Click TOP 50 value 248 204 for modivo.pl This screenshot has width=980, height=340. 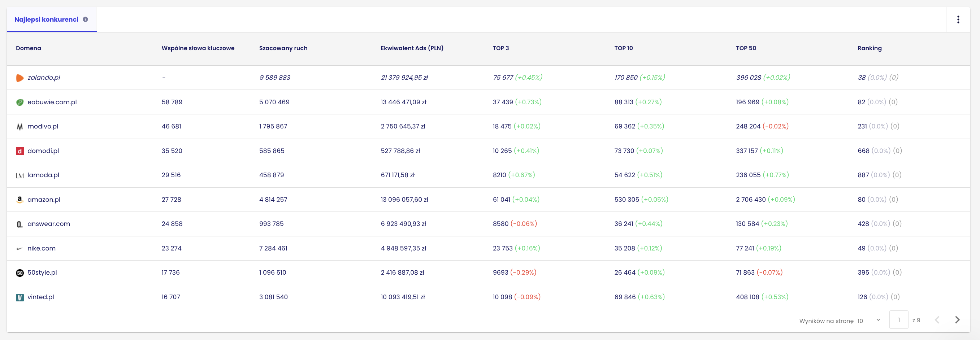coord(748,126)
